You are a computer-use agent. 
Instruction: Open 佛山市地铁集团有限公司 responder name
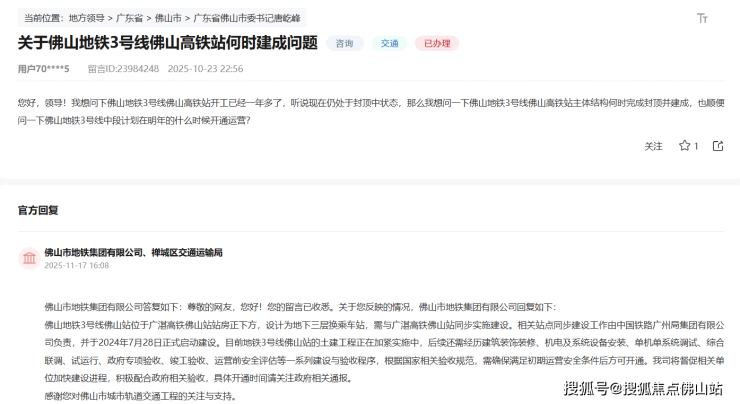click(94, 252)
